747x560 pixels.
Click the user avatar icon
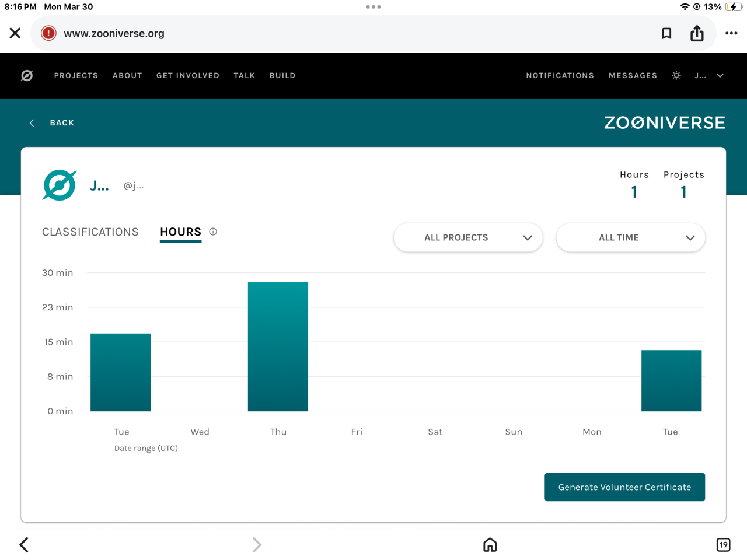(x=60, y=185)
